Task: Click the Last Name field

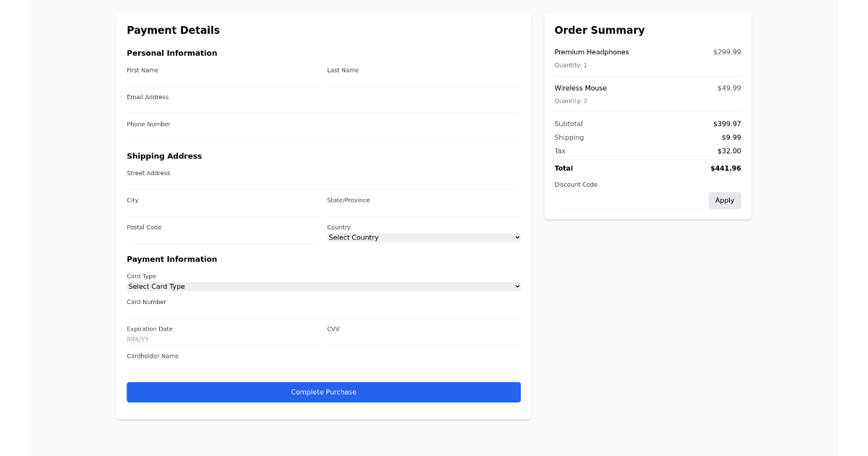Action: (x=424, y=81)
